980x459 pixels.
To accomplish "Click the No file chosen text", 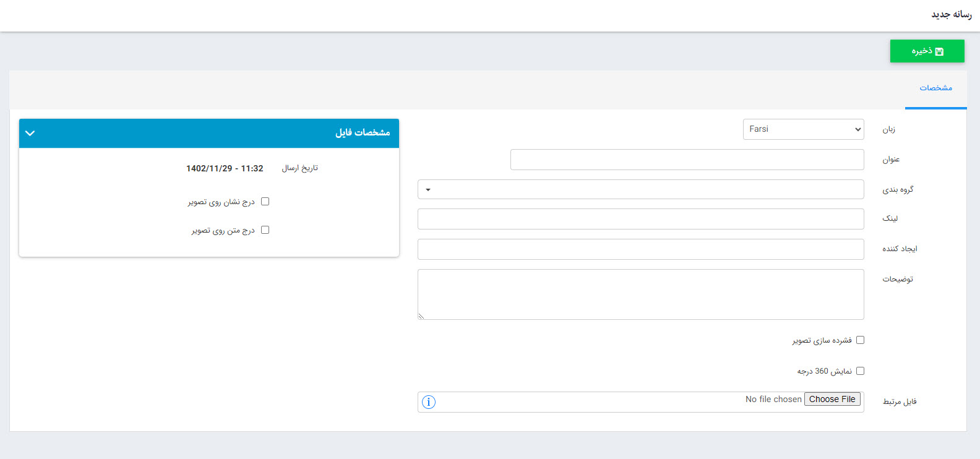I will pos(773,400).
